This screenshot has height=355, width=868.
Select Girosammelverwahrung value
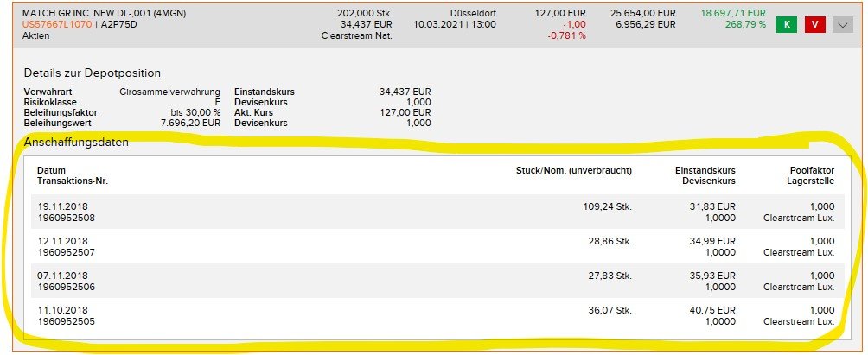tap(170, 92)
